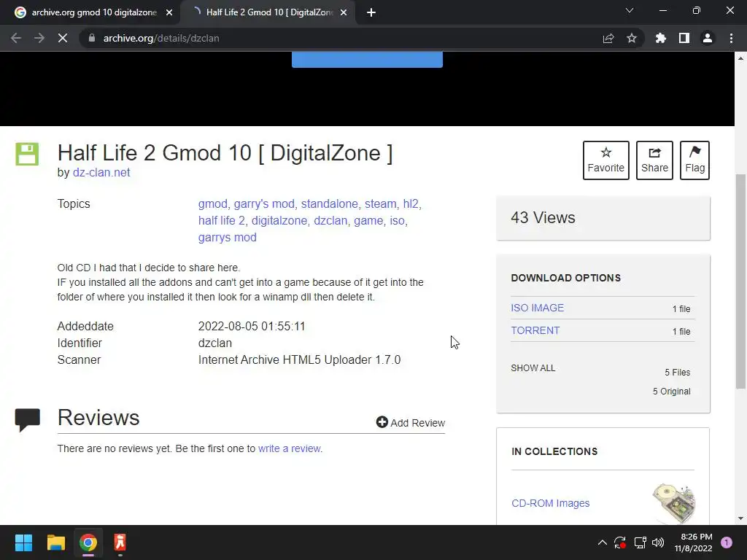Click the address bar URL
Image resolution: width=747 pixels, height=560 pixels.
coord(161,38)
